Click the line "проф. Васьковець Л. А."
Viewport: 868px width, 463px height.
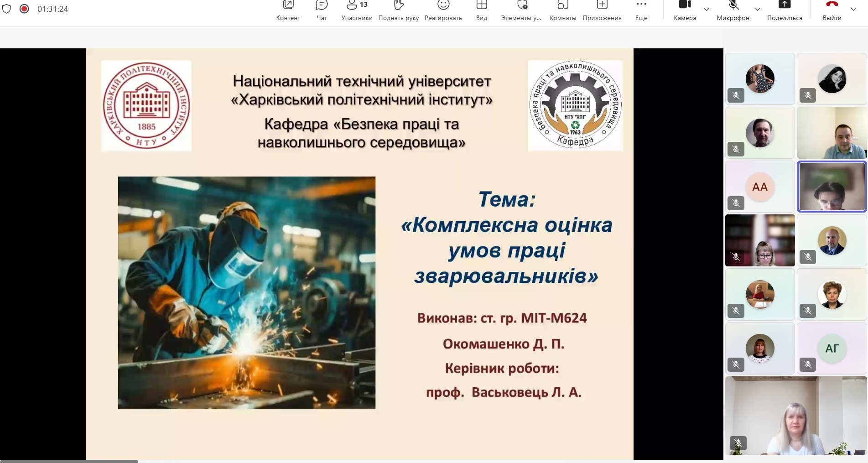[504, 392]
